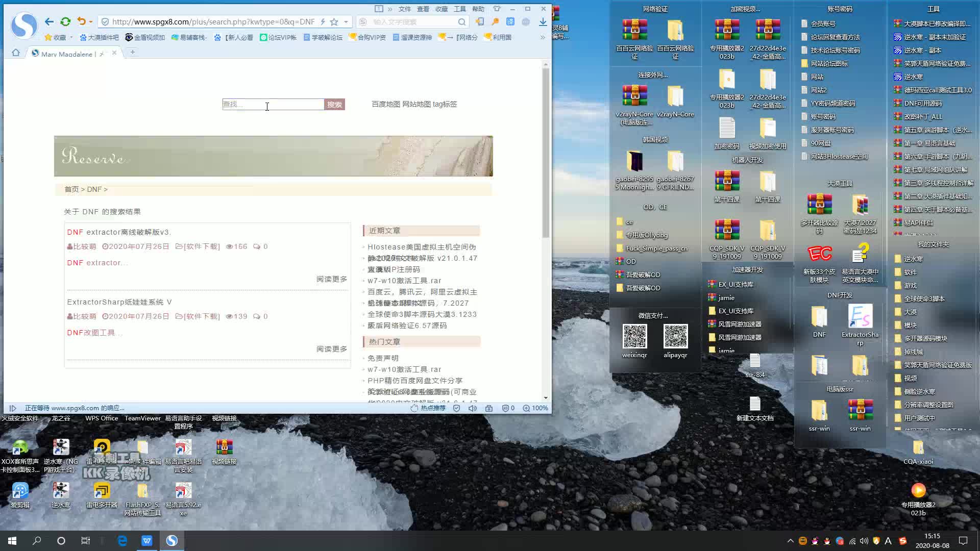Expand hidden bookmarks overflow chevron
This screenshot has width=980, height=551.
[542, 37]
